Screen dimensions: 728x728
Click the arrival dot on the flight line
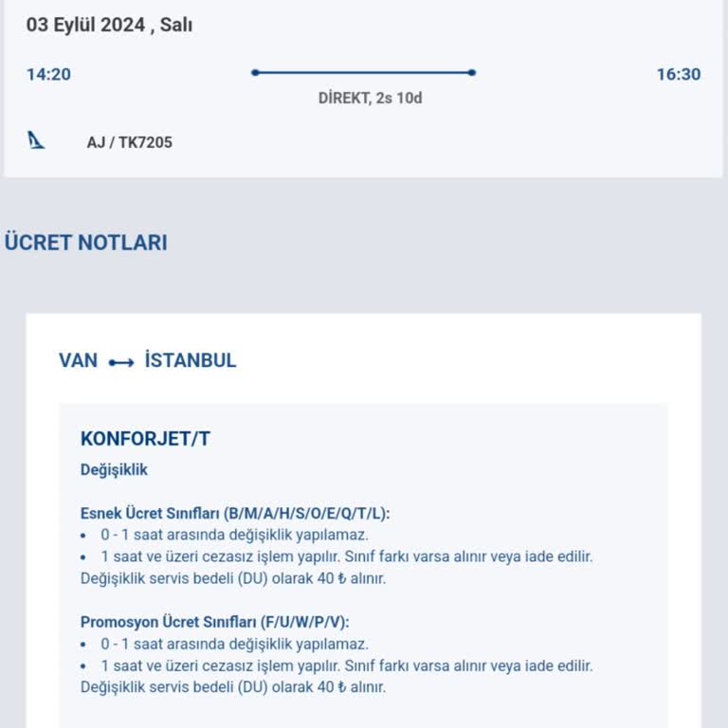[x=472, y=72]
